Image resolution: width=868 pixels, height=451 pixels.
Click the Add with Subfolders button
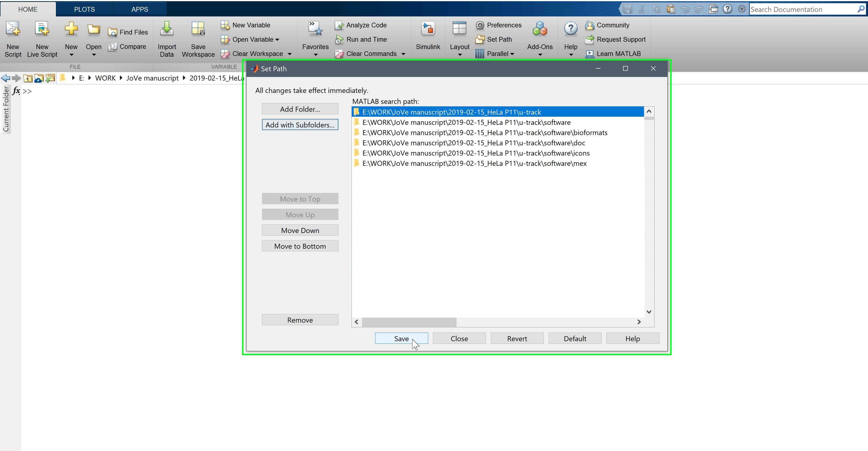[x=300, y=125]
